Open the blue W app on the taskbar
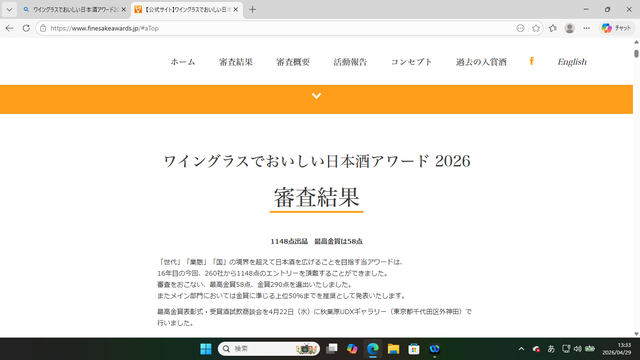The image size is (640, 360). (x=434, y=349)
